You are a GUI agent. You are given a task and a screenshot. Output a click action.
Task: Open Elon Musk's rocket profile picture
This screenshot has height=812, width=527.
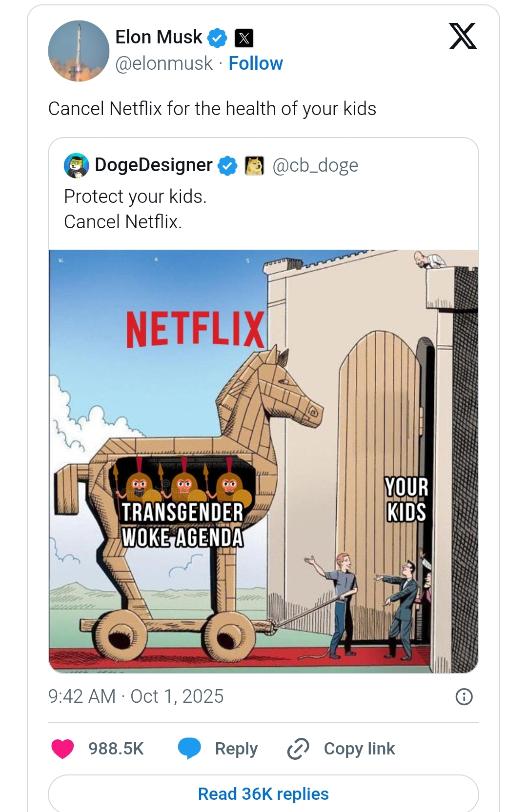[79, 51]
